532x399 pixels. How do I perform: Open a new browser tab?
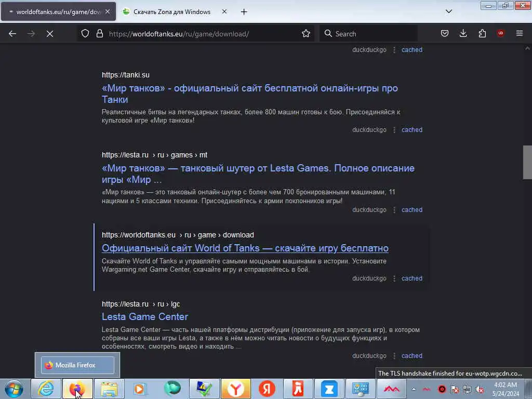click(244, 12)
